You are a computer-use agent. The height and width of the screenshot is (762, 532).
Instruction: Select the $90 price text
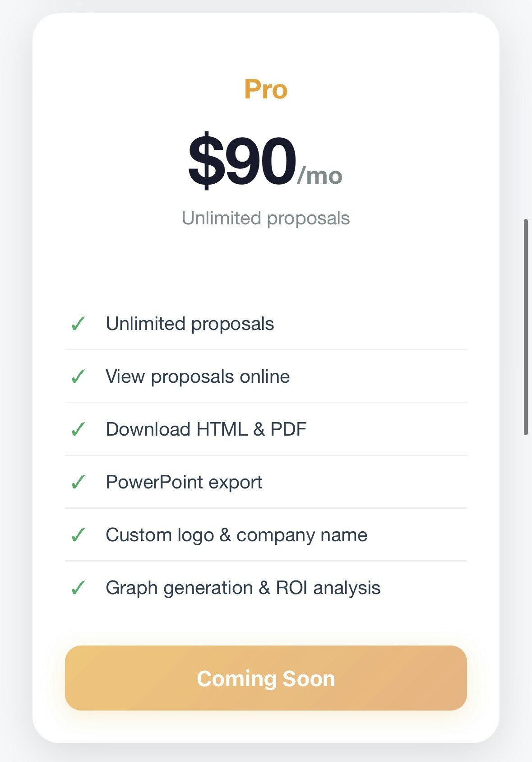click(x=243, y=158)
